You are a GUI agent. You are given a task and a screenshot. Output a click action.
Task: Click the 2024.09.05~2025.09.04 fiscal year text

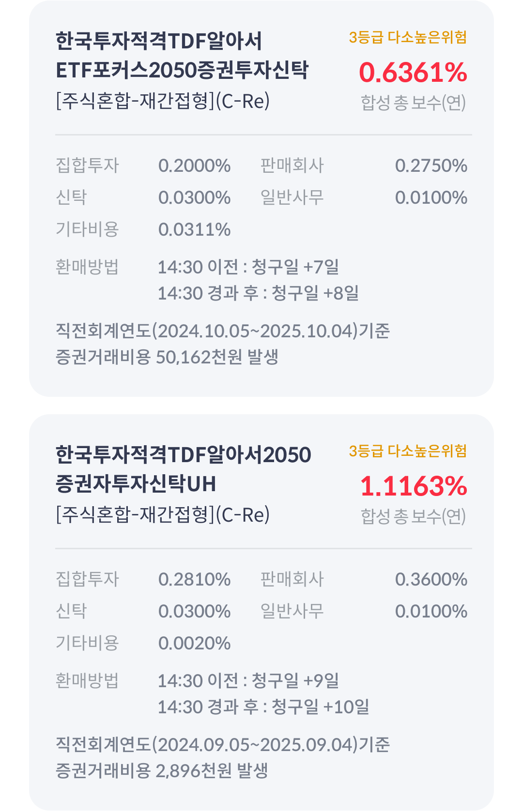point(258,745)
